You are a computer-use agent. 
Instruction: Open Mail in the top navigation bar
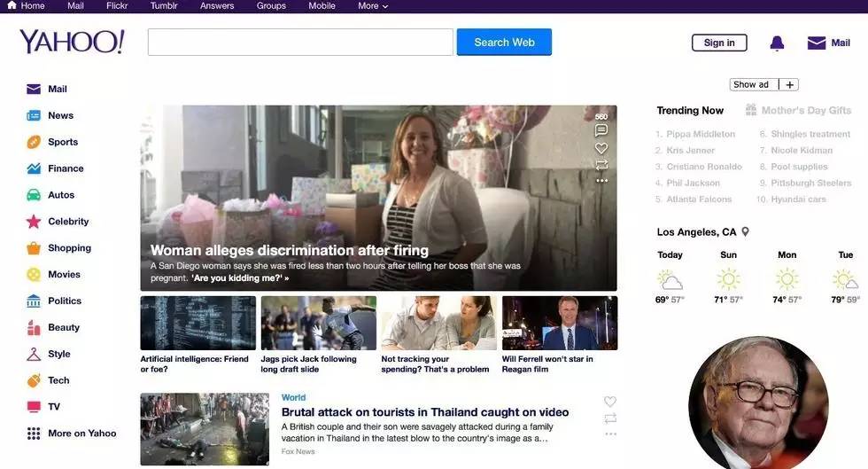[x=76, y=6]
